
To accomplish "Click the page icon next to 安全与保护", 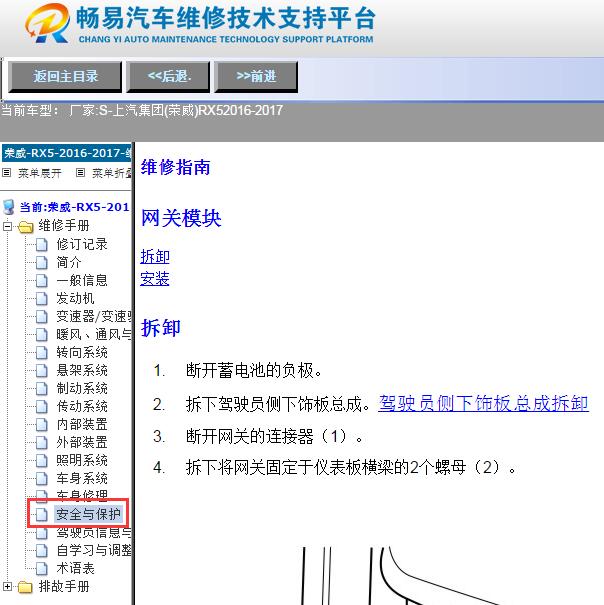I will tap(41, 514).
